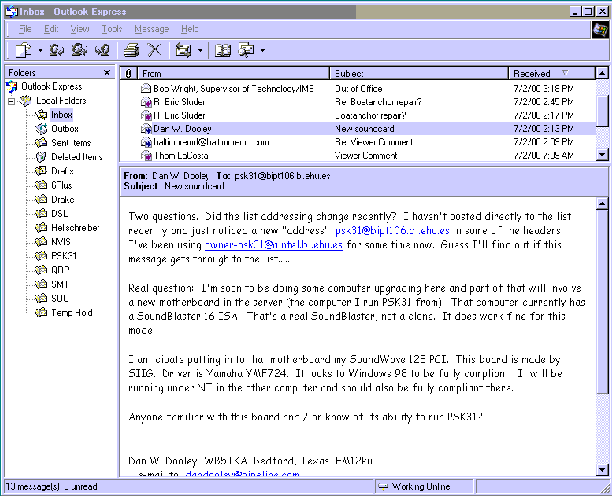Open the File menu
This screenshot has height=496, width=612.
coord(25,29)
